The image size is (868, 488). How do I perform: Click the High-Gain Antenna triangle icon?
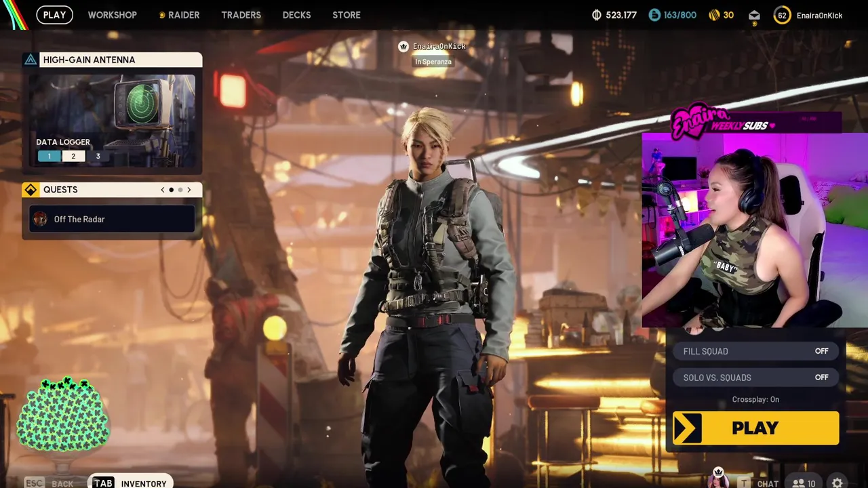coord(31,60)
